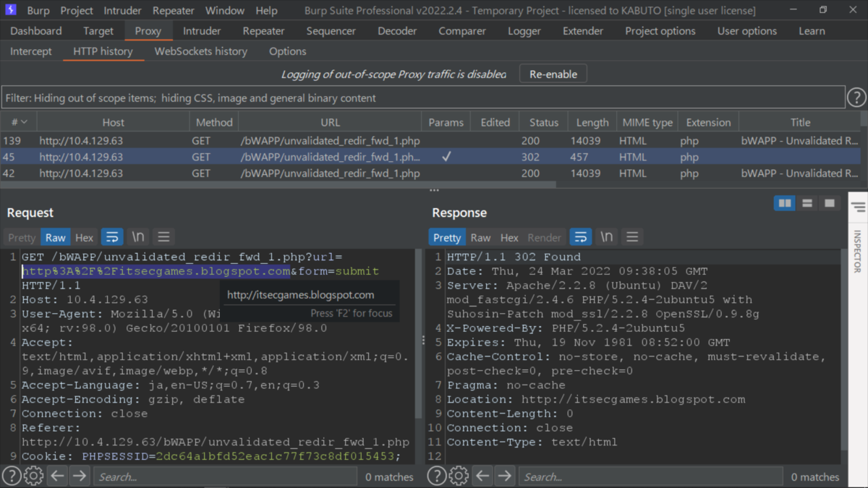Switch Request view to Raw
The width and height of the screenshot is (868, 488).
[x=55, y=237]
